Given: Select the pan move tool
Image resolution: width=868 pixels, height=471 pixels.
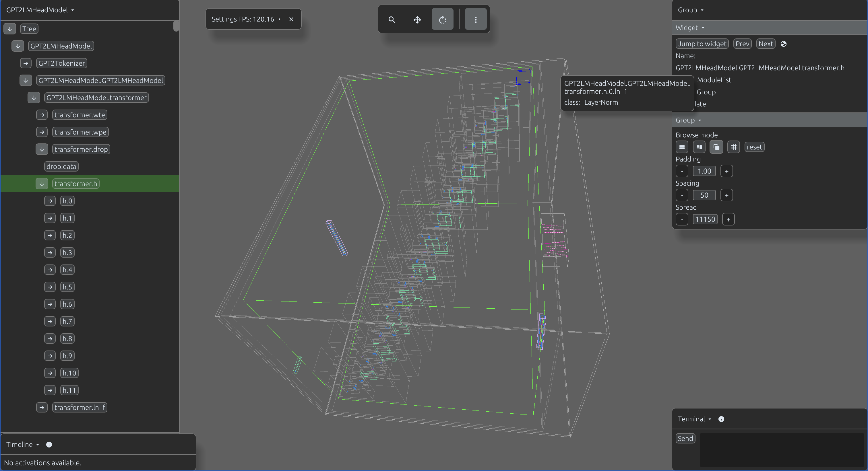Looking at the screenshot, I should pyautogui.click(x=417, y=20).
